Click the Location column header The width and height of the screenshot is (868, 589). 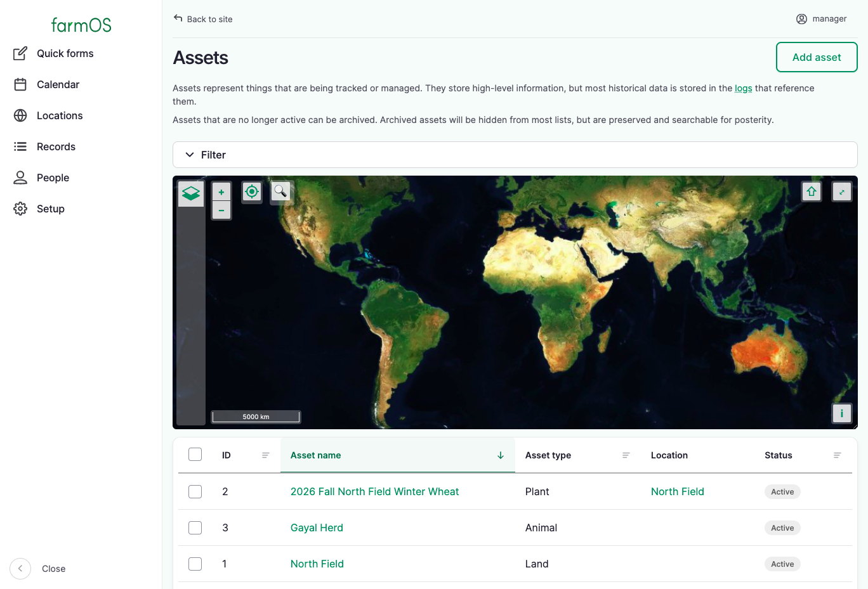(669, 455)
